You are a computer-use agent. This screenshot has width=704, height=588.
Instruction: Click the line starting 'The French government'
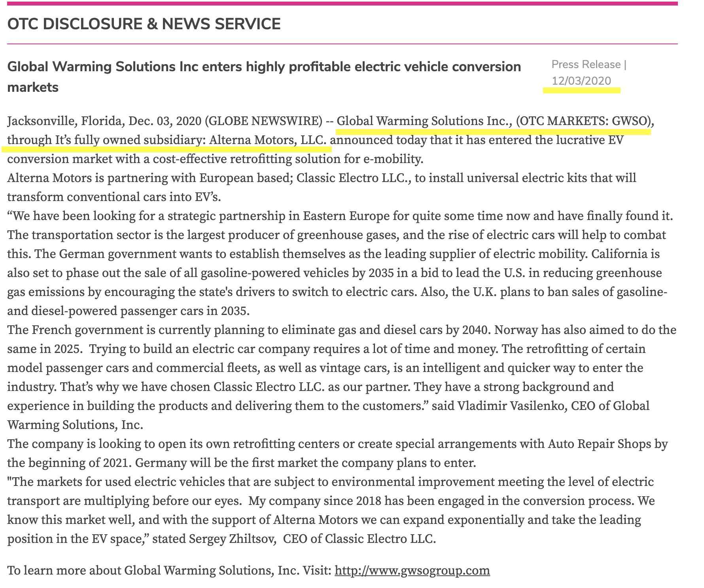coord(342,330)
